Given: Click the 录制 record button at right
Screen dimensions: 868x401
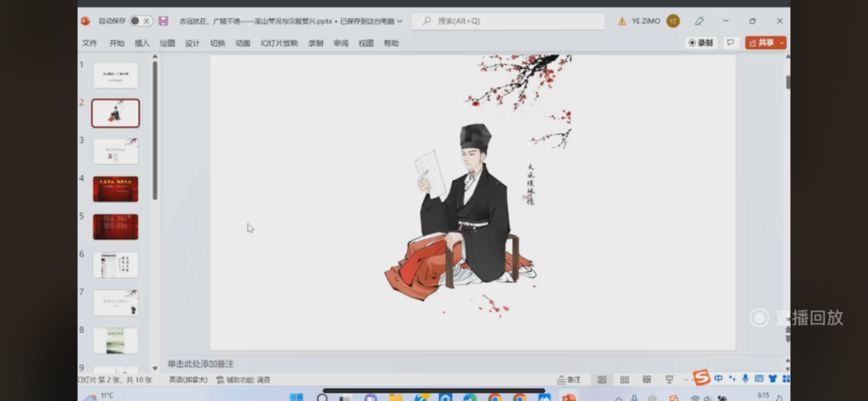Looking at the screenshot, I should (x=701, y=43).
